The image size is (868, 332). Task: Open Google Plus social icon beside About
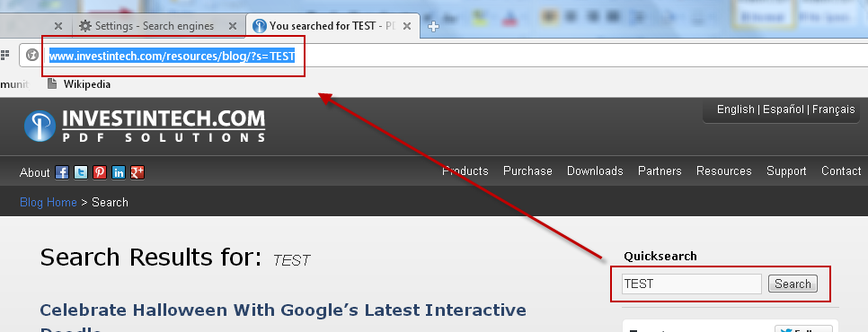coord(137,172)
